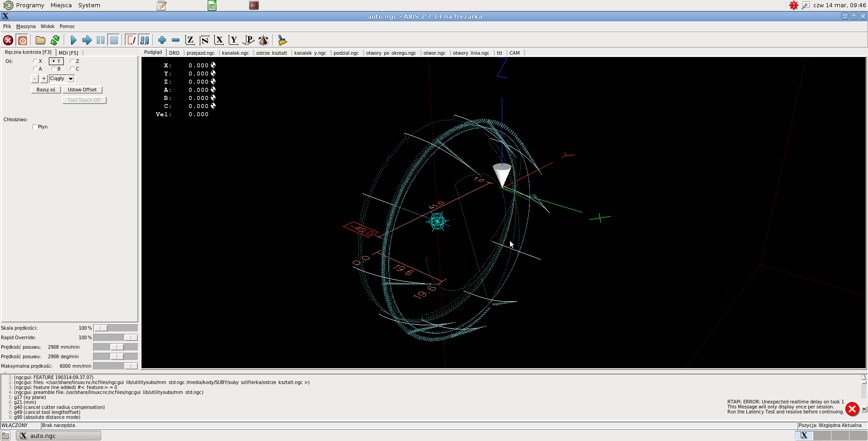Select g21 (mm) line in G-code listing

point(25,402)
